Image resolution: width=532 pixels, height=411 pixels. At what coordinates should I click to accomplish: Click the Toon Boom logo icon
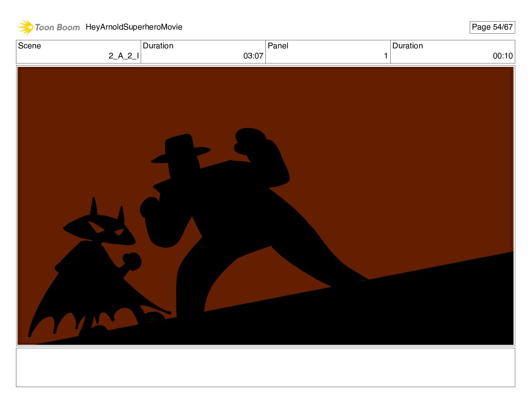26,27
